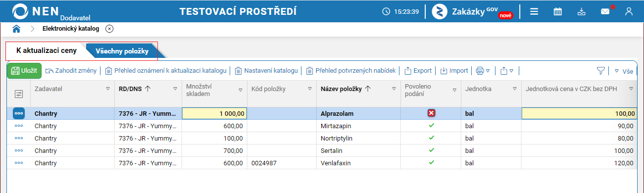Click the Nortriptylin unit price 80,00
The height and width of the screenshot is (193, 644).
(x=625, y=138)
